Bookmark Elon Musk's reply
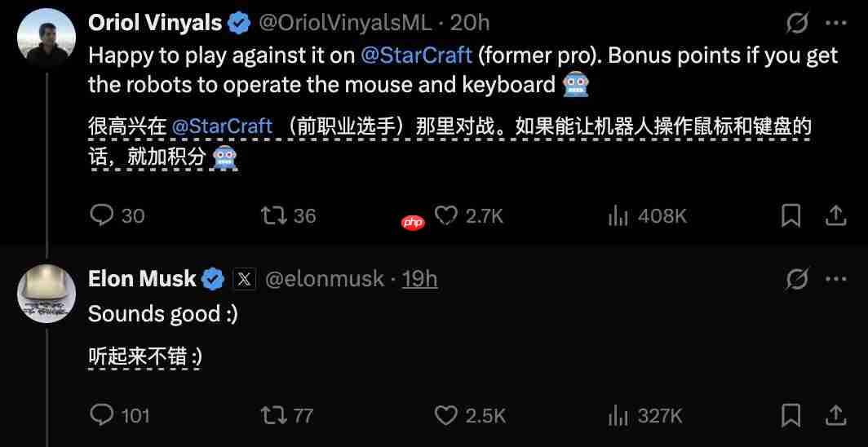The width and height of the screenshot is (868, 447). (x=790, y=415)
